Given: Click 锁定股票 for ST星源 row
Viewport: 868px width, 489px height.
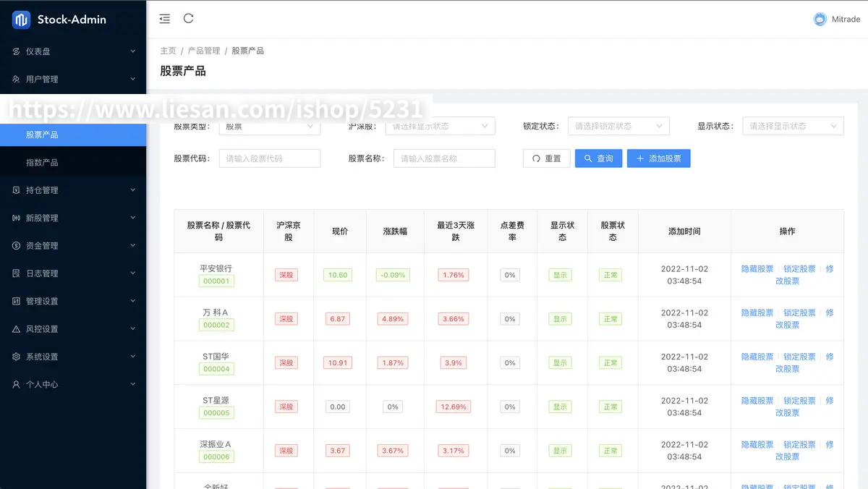Looking at the screenshot, I should tap(799, 401).
